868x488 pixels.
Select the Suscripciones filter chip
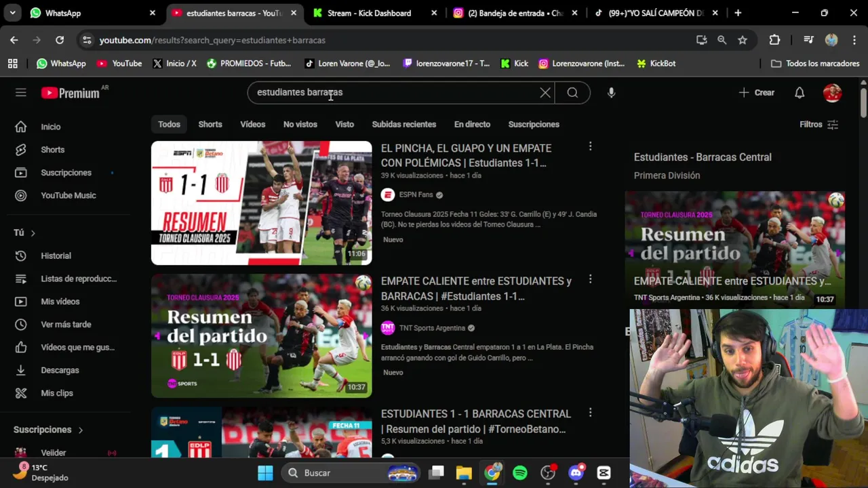pos(534,125)
